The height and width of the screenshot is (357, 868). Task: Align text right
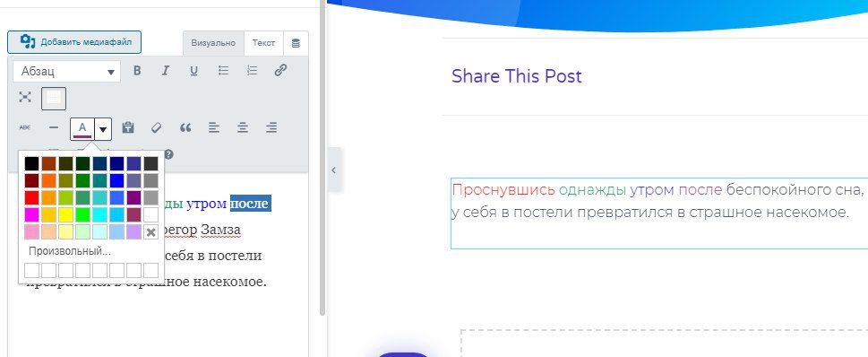pyautogui.click(x=271, y=127)
